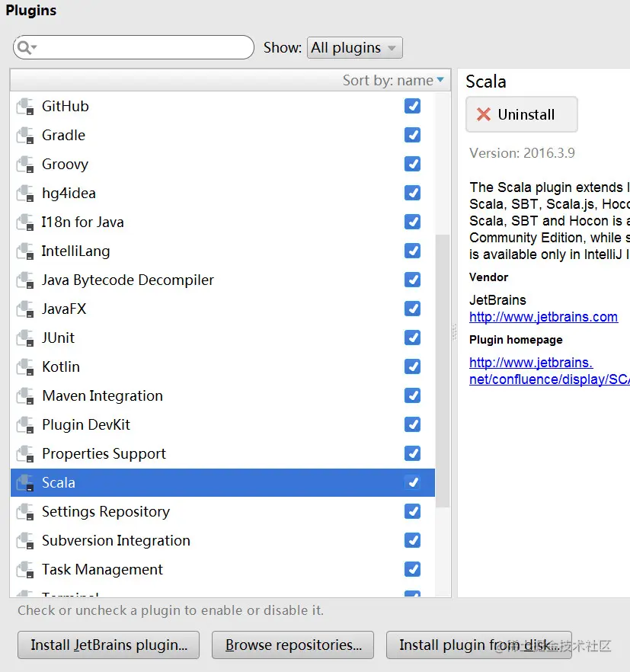Image resolution: width=630 pixels, height=672 pixels.
Task: Uninstall the Scala plugin
Action: point(522,114)
